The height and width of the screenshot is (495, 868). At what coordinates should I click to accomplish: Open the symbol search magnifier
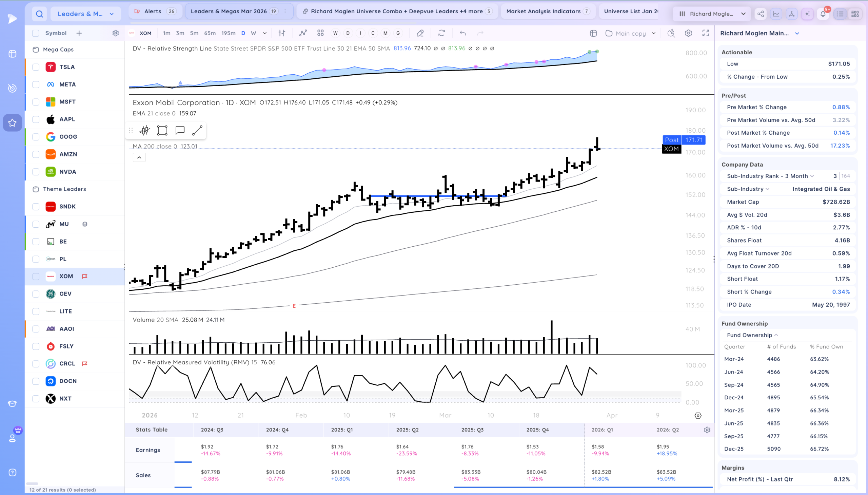point(39,14)
